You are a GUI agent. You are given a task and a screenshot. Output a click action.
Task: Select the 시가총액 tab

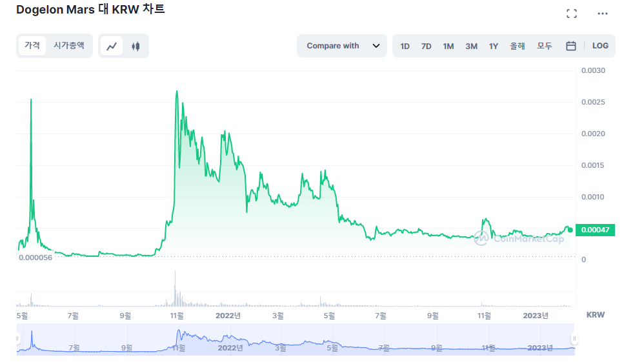[x=69, y=46]
